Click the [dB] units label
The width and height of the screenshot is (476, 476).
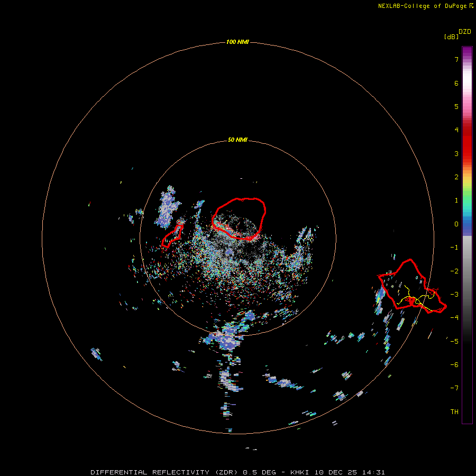(x=452, y=36)
